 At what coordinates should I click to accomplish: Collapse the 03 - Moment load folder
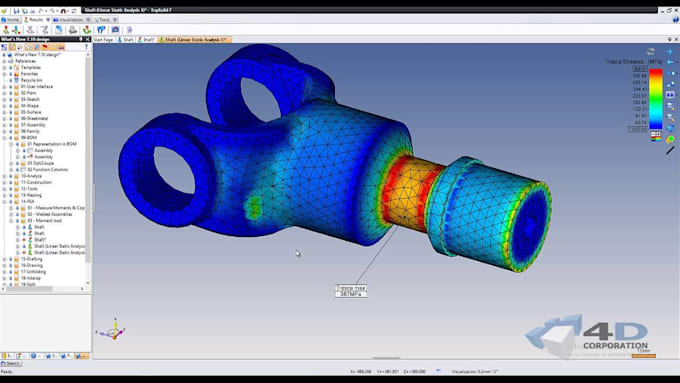click(x=11, y=221)
